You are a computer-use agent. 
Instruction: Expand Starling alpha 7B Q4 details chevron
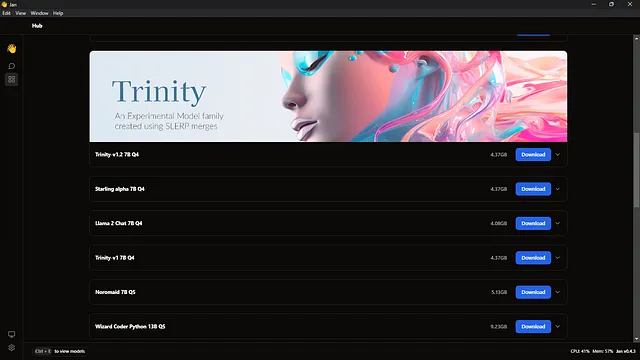(558, 189)
